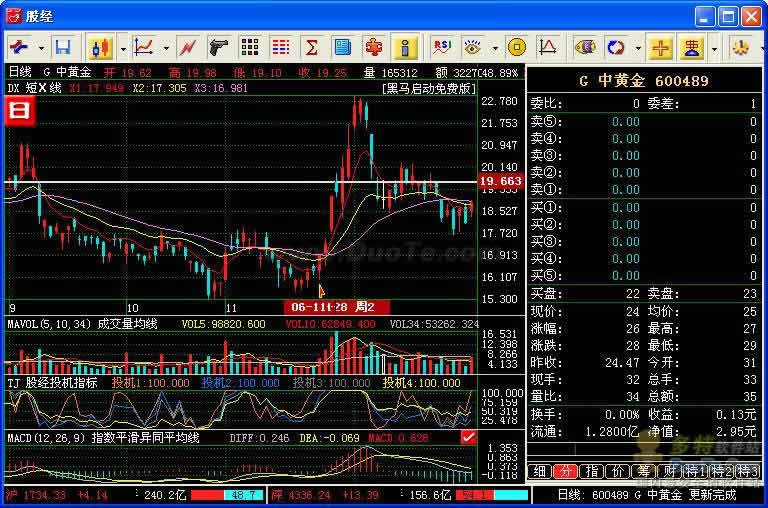Click the save floppy disk icon
Viewport: 768px width, 508px height.
pyautogui.click(x=63, y=47)
